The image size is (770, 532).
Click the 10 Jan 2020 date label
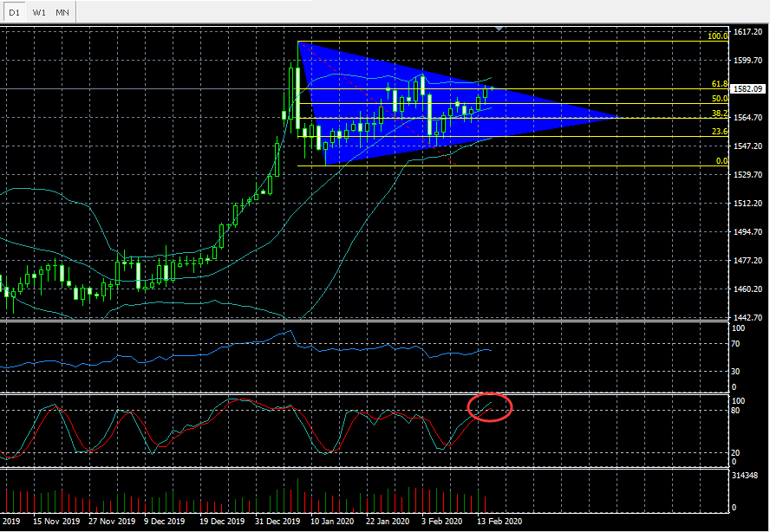click(331, 522)
